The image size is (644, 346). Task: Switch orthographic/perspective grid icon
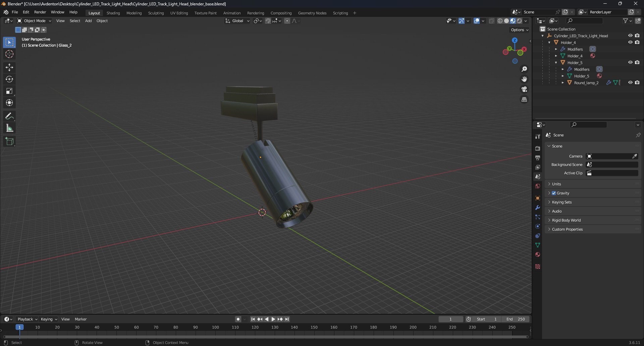(524, 100)
